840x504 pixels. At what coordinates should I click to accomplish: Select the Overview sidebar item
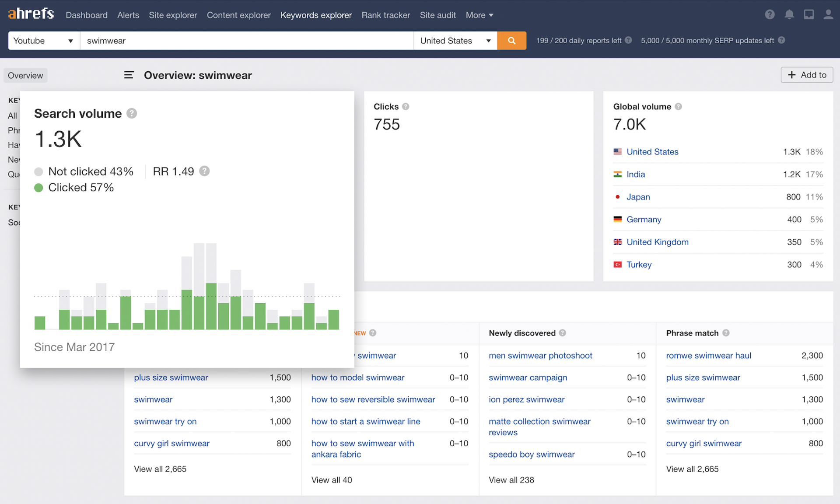(x=25, y=75)
